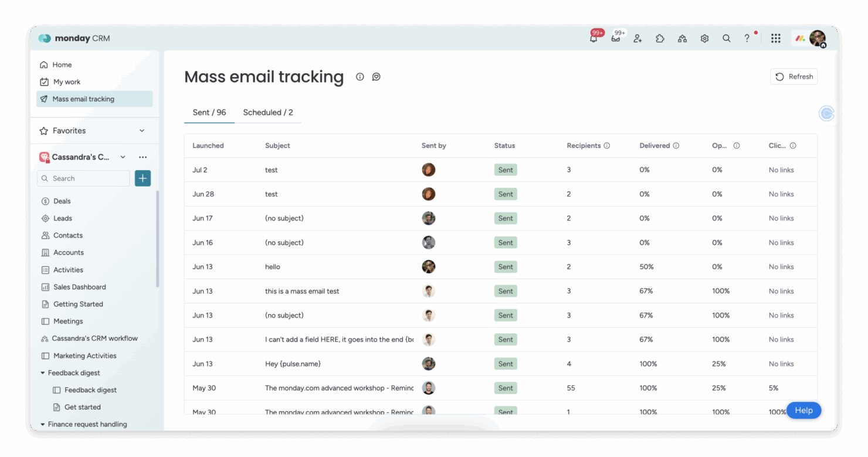Click the invite members icon
This screenshot has width=868, height=457.
pos(638,38)
